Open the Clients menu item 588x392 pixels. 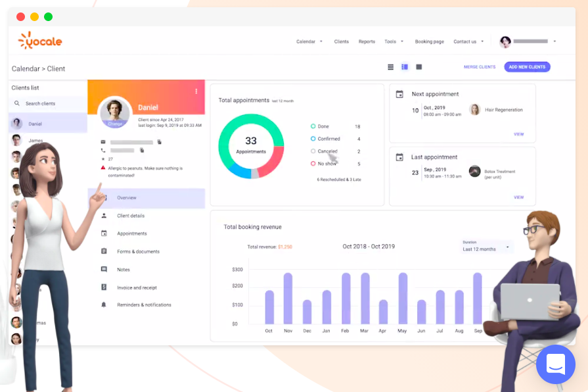tap(341, 41)
